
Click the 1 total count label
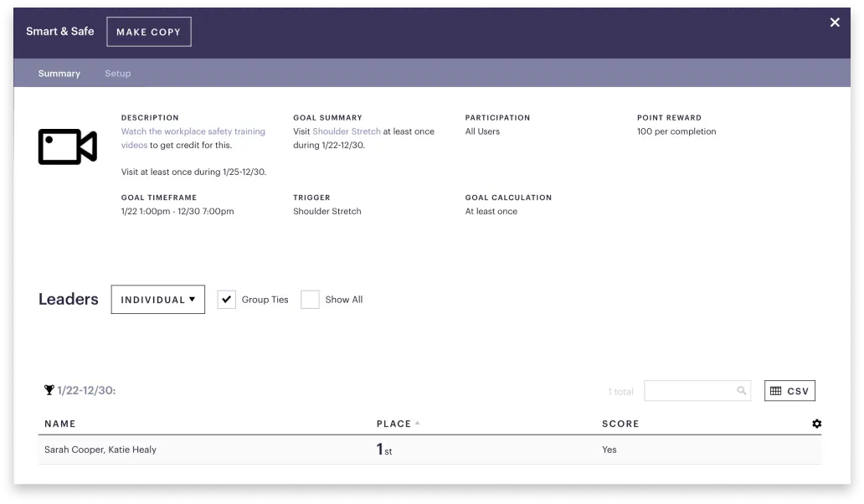[620, 392]
